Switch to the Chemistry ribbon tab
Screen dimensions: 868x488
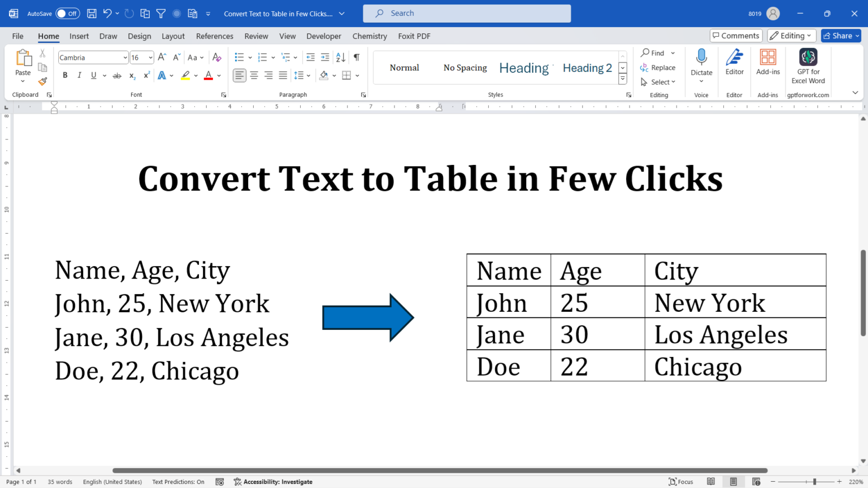[369, 36]
